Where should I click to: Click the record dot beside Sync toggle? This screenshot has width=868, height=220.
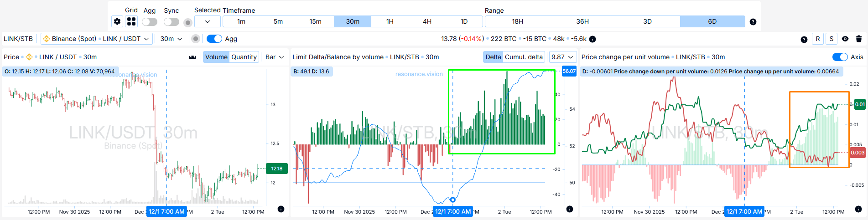187,22
